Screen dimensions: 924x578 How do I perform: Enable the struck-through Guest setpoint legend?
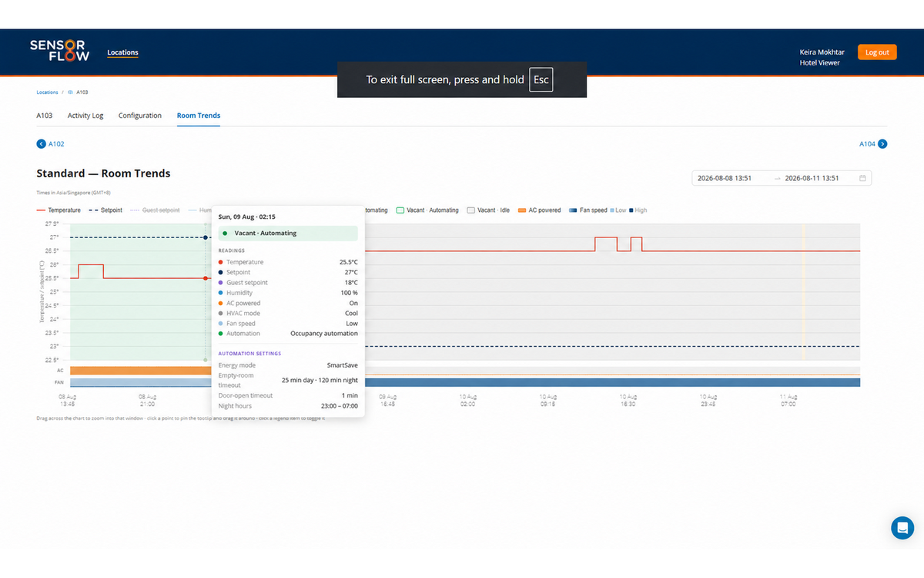click(x=156, y=210)
